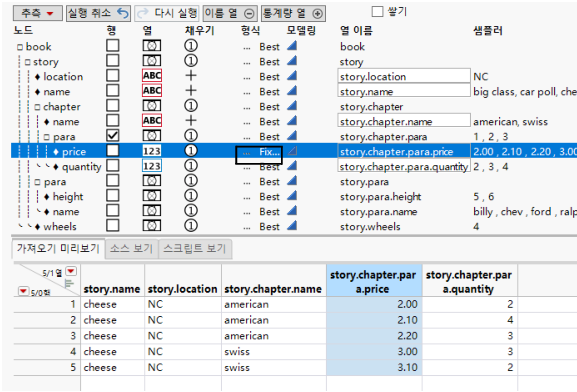Click the excluded column icon for chapter

(x=152, y=106)
